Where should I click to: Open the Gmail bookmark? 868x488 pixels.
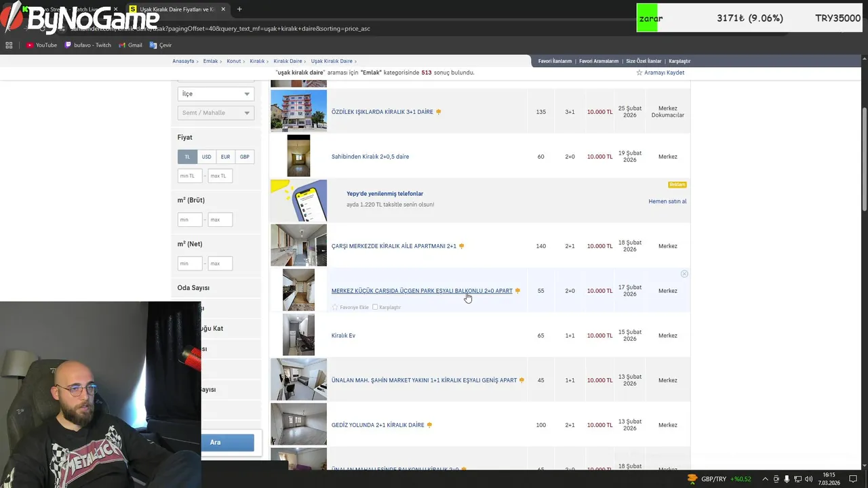click(x=130, y=45)
